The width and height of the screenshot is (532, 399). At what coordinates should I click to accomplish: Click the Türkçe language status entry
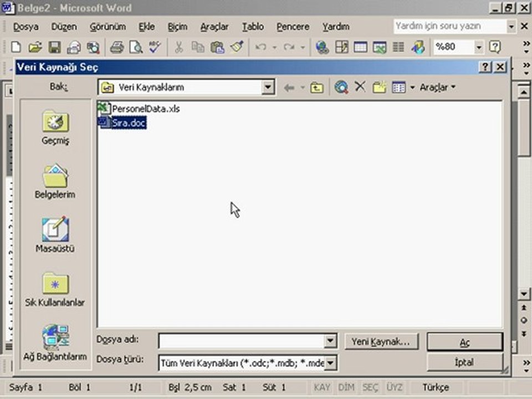point(436,387)
